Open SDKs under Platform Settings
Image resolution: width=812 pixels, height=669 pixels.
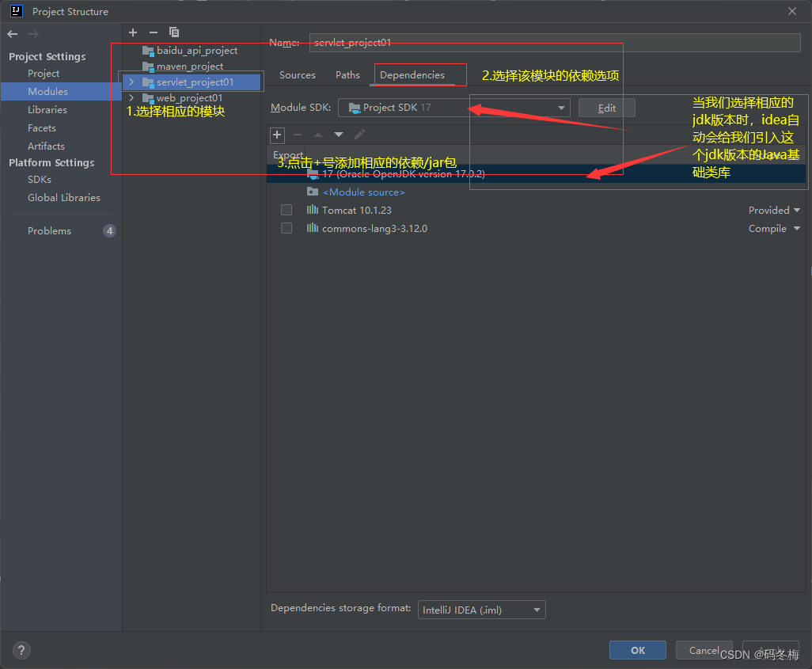40,179
